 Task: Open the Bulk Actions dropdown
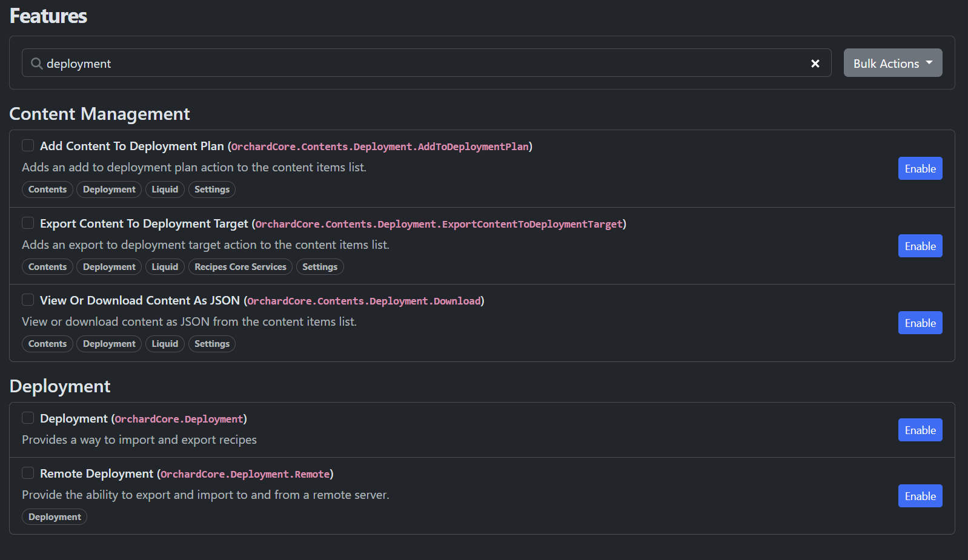point(893,63)
